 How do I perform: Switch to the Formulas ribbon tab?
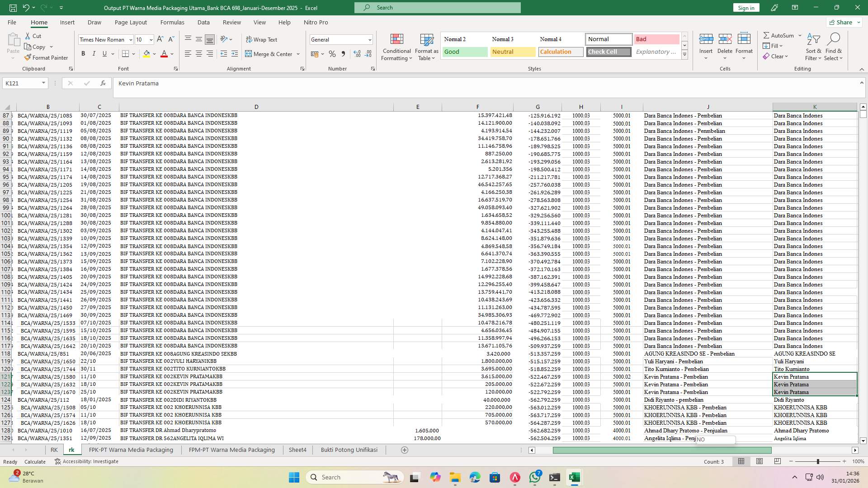(x=172, y=22)
